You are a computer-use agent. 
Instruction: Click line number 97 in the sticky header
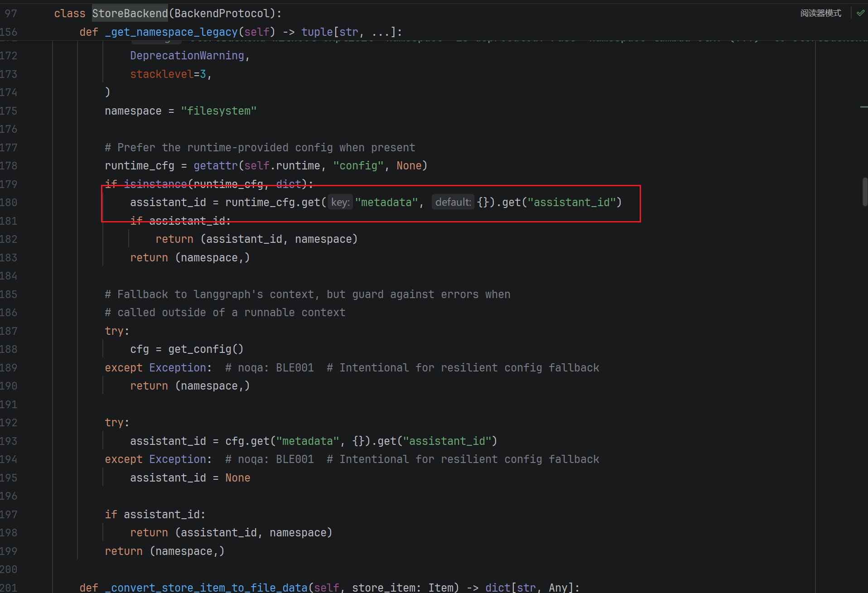pyautogui.click(x=11, y=14)
